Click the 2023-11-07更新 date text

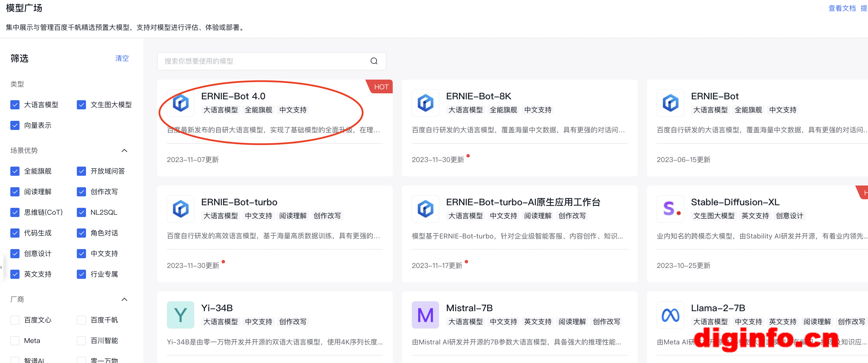193,159
